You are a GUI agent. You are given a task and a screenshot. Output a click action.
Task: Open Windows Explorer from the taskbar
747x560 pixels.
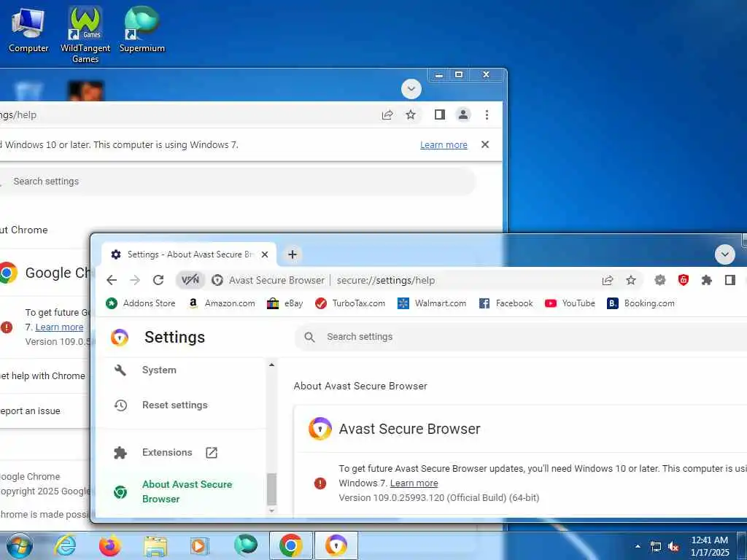[155, 545]
